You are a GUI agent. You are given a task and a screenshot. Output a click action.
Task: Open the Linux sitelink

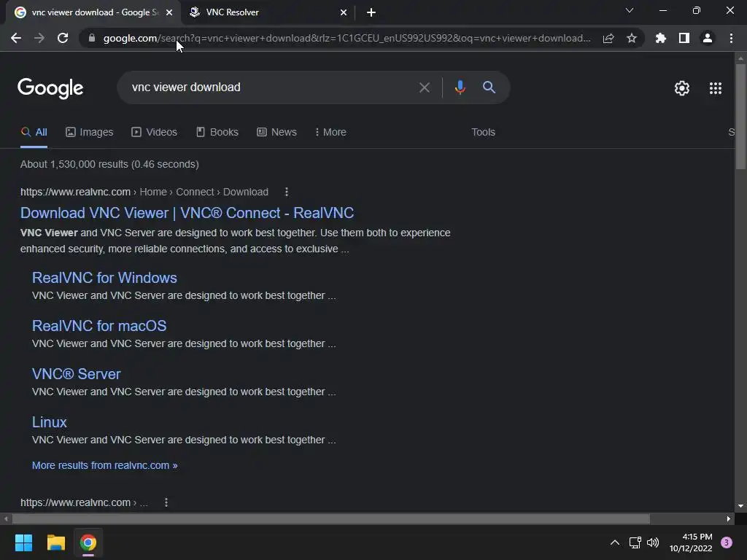click(49, 422)
